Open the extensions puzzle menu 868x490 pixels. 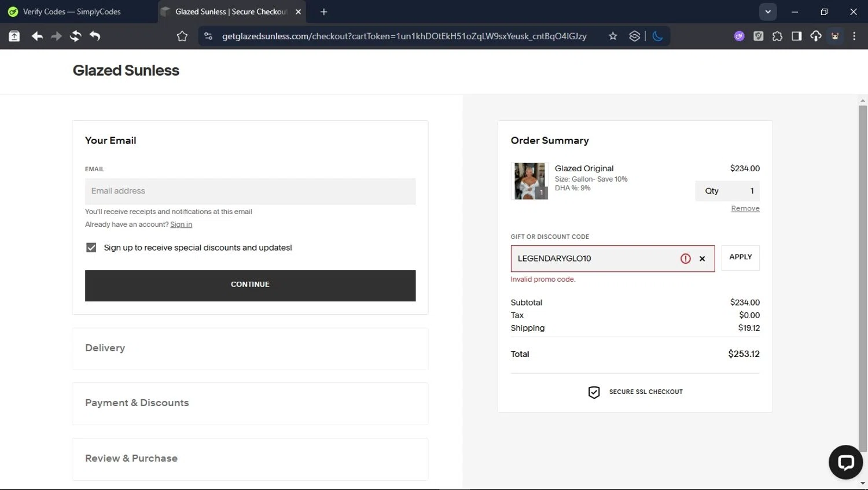pyautogui.click(x=777, y=36)
